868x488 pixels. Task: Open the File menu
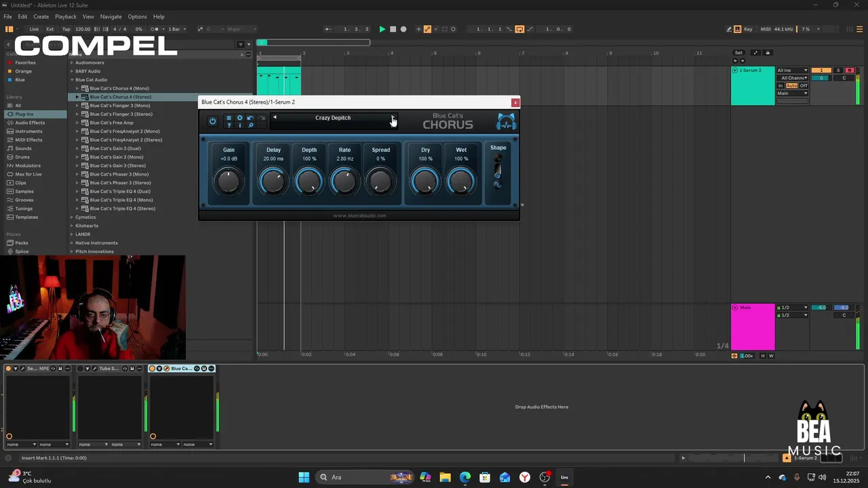(x=7, y=16)
